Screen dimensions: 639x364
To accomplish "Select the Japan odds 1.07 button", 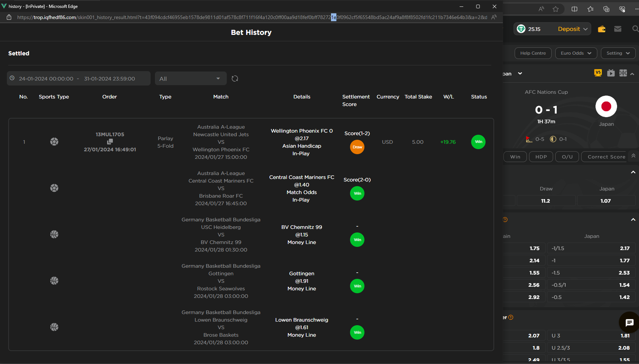I will click(606, 201).
